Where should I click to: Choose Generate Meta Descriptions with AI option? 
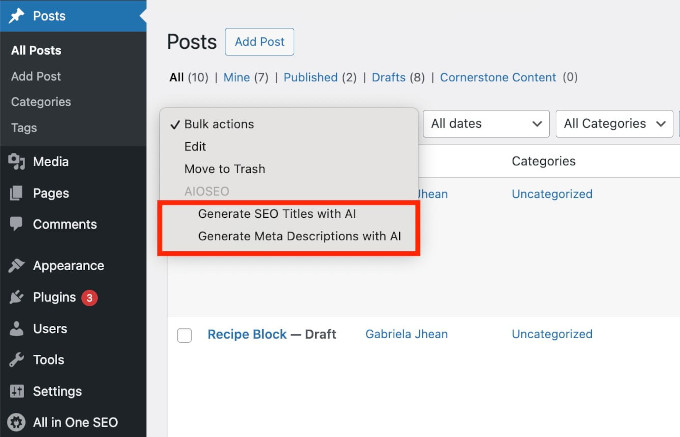(x=299, y=236)
